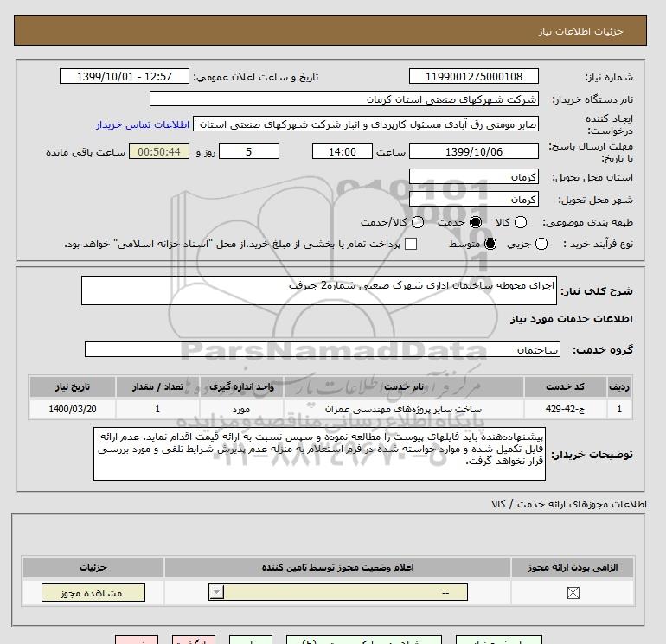Click the استان محل تحویل field
This screenshot has height=644, width=666.
pos(474,176)
